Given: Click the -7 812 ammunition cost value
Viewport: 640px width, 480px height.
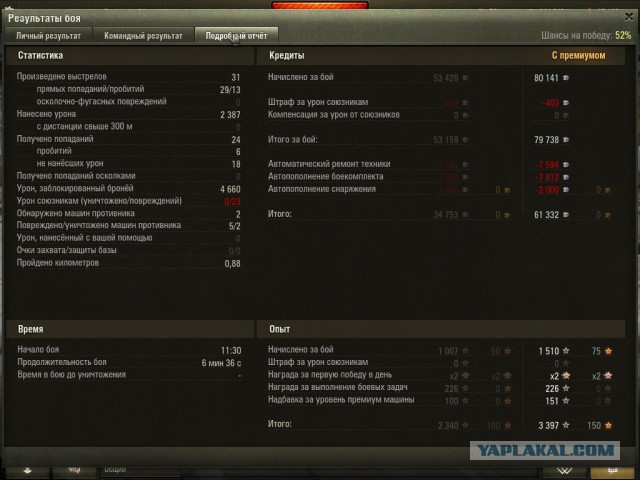Looking at the screenshot, I should point(547,177).
